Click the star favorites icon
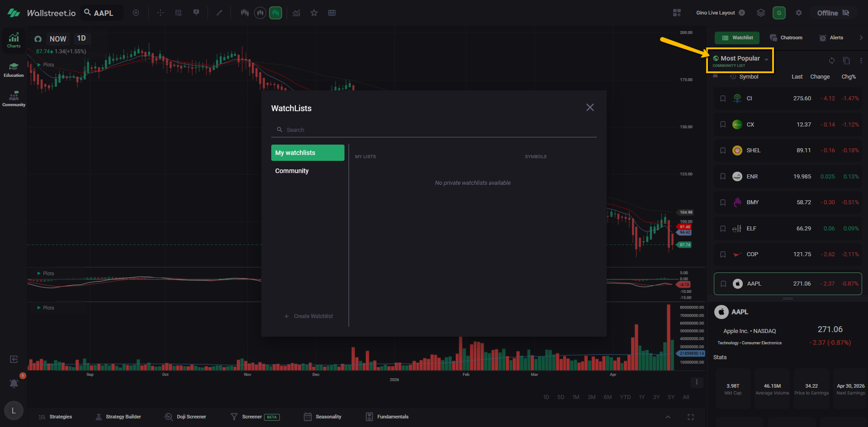 pos(314,13)
